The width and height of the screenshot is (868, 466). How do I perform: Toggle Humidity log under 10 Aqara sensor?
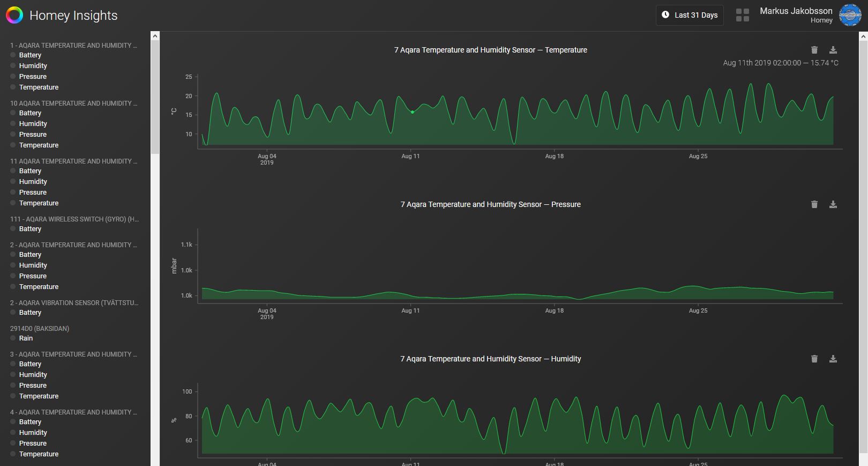pyautogui.click(x=28, y=124)
